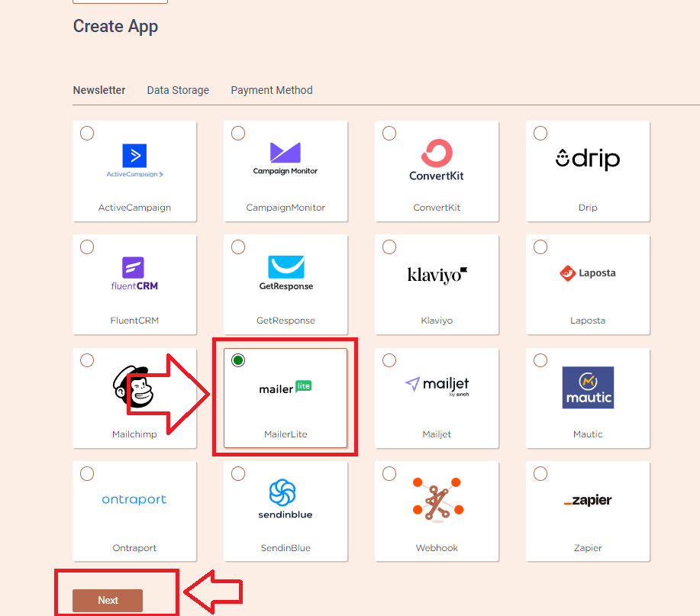Select the FluentCRM radio button
This screenshot has height=616, width=700.
coord(87,247)
